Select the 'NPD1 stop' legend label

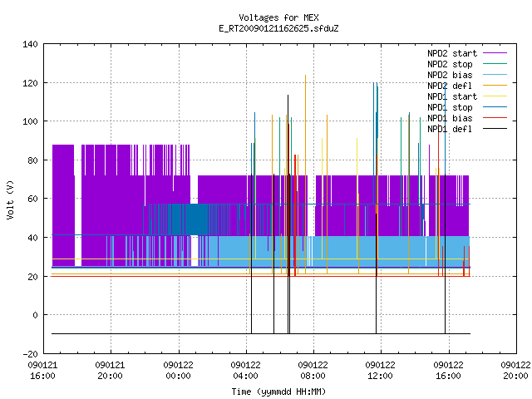click(x=450, y=107)
